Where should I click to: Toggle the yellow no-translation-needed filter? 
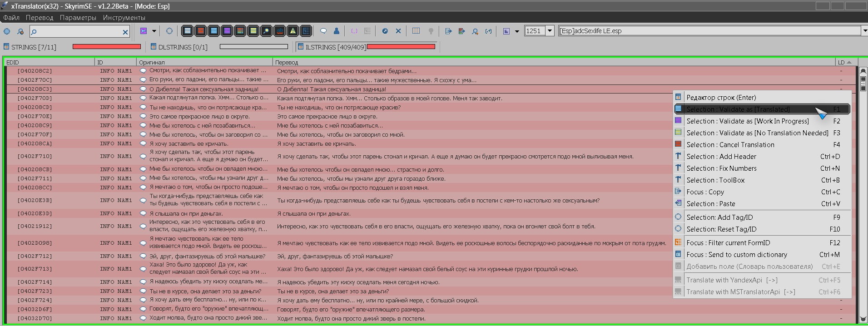pos(253,31)
